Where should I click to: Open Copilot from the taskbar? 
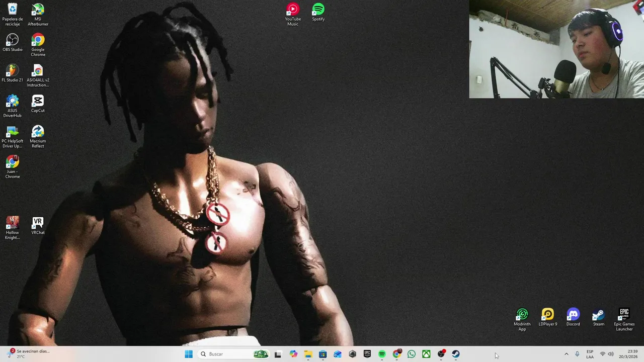[293, 354]
